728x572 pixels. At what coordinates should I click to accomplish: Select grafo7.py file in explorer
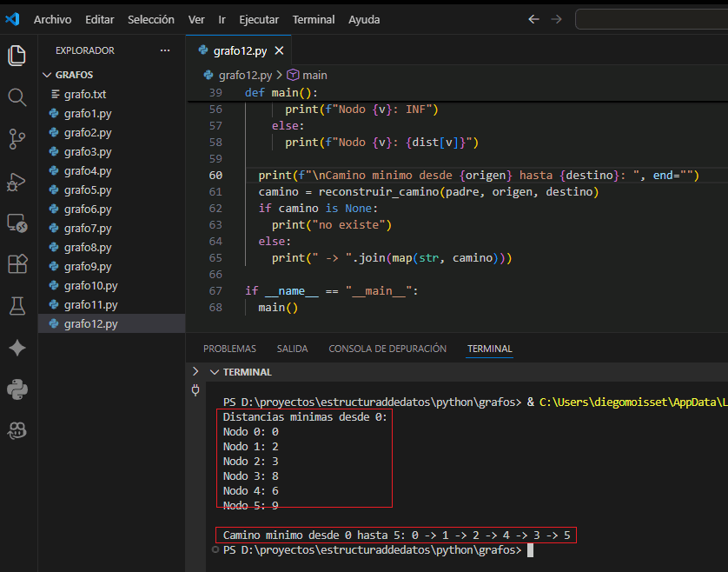87,228
